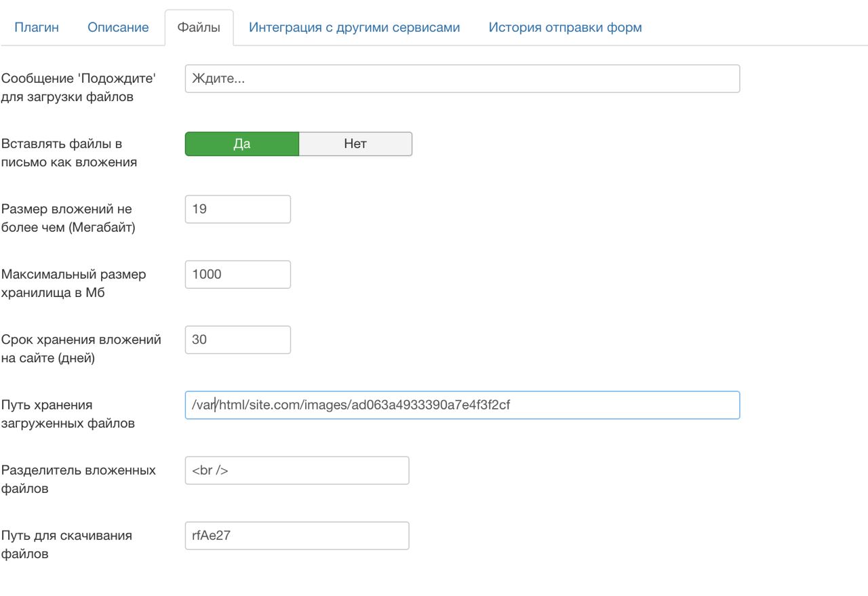
Task: Open История отправки форм tab
Action: pyautogui.click(x=565, y=28)
